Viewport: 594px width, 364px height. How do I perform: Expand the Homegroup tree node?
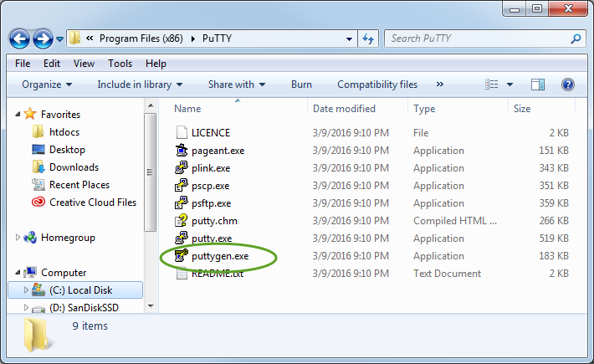pyautogui.click(x=18, y=238)
